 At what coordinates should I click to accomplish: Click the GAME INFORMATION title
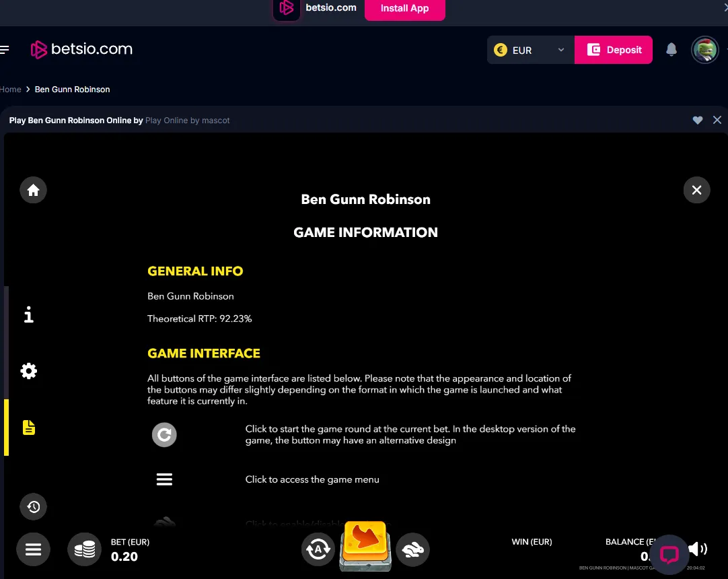click(x=365, y=232)
